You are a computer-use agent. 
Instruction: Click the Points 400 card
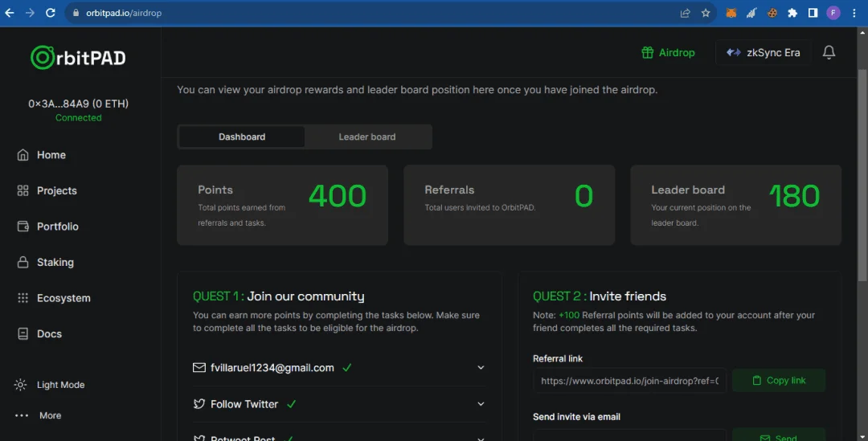click(x=282, y=206)
